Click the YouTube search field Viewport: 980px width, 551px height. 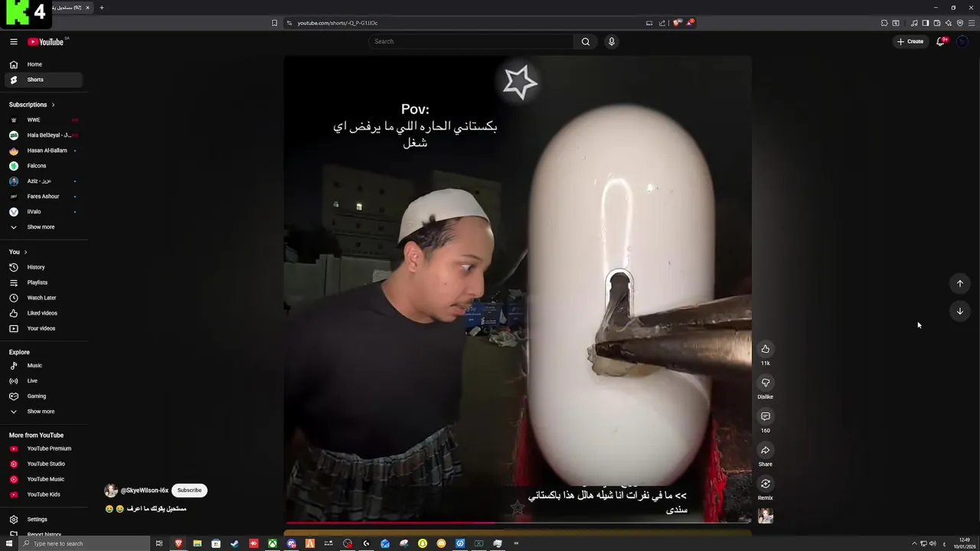pos(471,41)
